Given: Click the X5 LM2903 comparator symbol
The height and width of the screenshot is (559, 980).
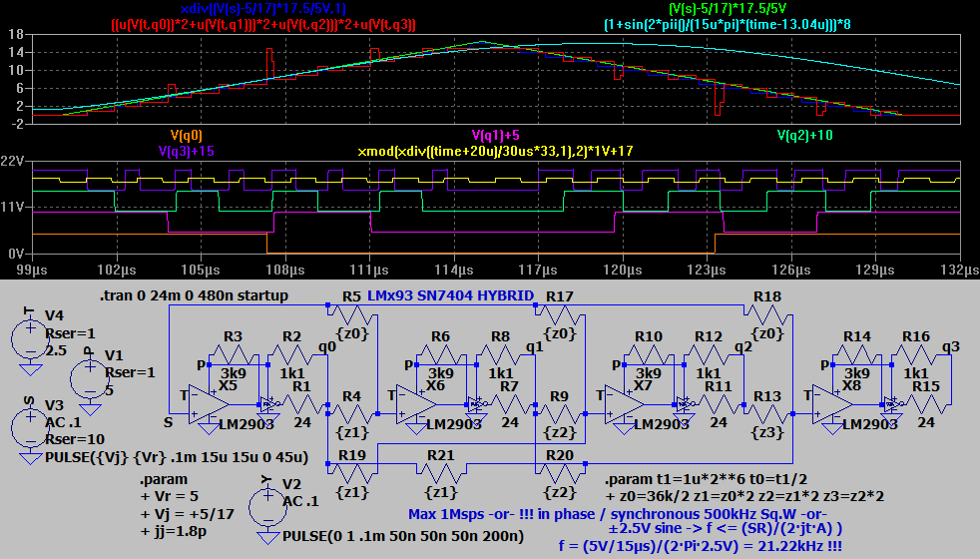Looking at the screenshot, I should 211,404.
